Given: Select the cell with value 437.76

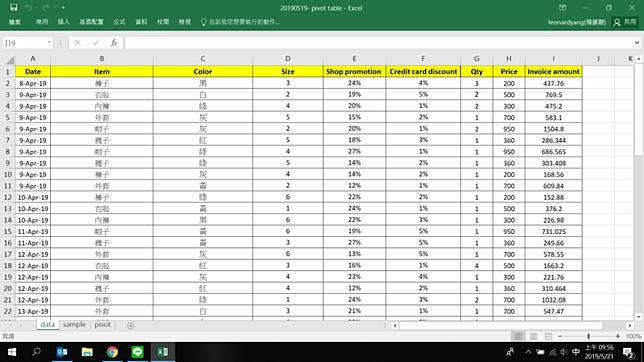Looking at the screenshot, I should (553, 83).
